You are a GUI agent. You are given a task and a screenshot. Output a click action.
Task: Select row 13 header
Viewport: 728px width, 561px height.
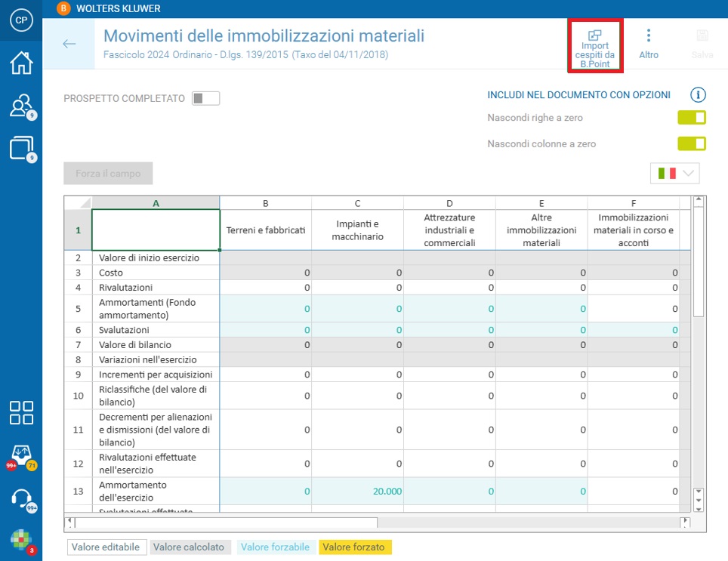click(x=78, y=491)
